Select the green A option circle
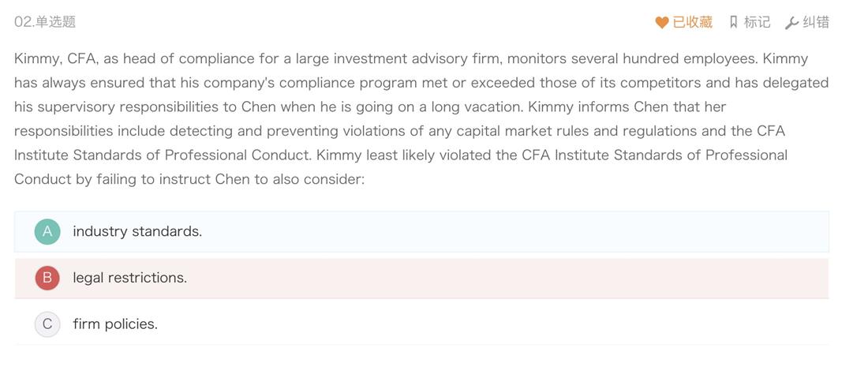This screenshot has width=868, height=374. point(47,231)
